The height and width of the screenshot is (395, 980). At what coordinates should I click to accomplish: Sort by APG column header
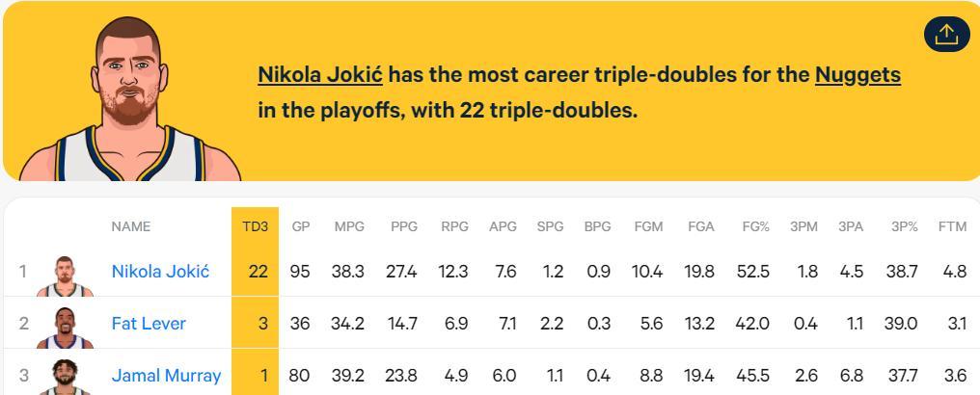pyautogui.click(x=503, y=226)
